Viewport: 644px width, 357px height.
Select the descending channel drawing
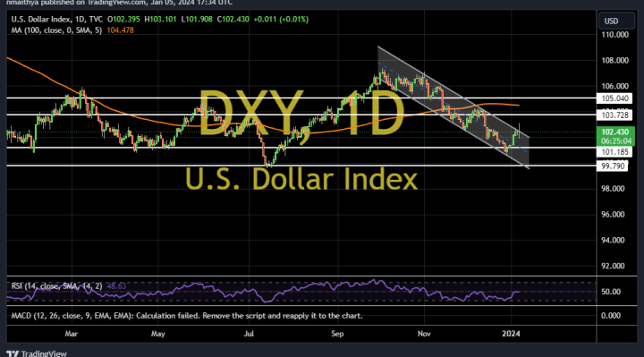[x=453, y=107]
